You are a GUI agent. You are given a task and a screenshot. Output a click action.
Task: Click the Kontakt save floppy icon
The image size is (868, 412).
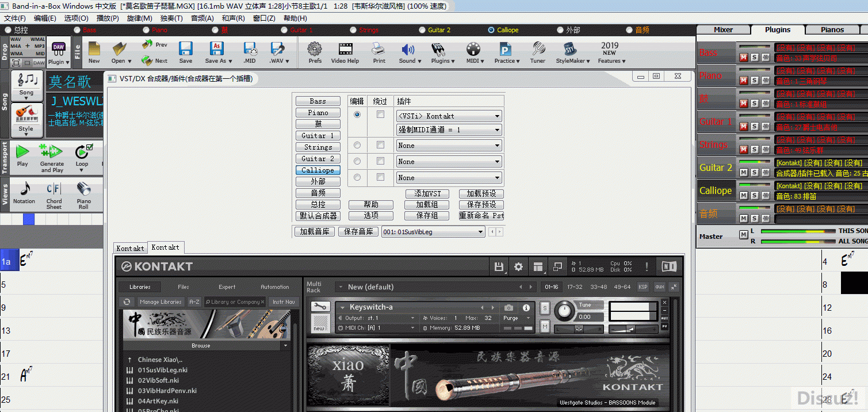pos(499,267)
